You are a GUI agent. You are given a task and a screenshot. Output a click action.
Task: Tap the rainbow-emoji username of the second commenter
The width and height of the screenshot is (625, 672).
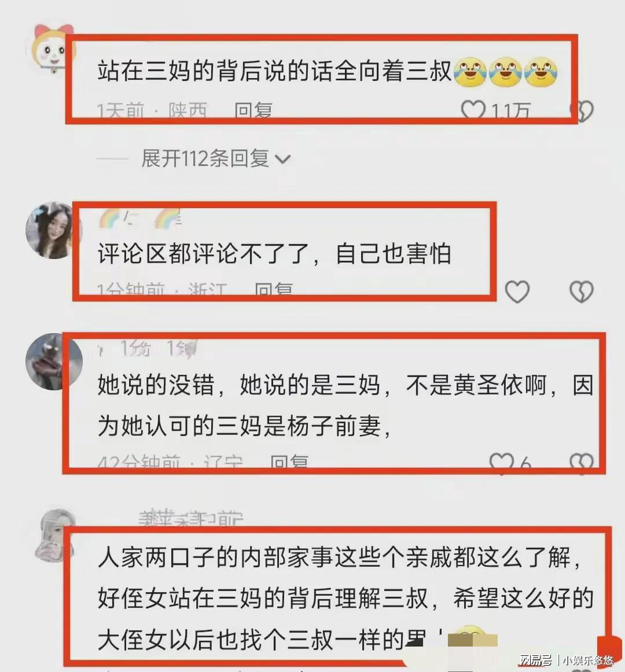[141, 219]
